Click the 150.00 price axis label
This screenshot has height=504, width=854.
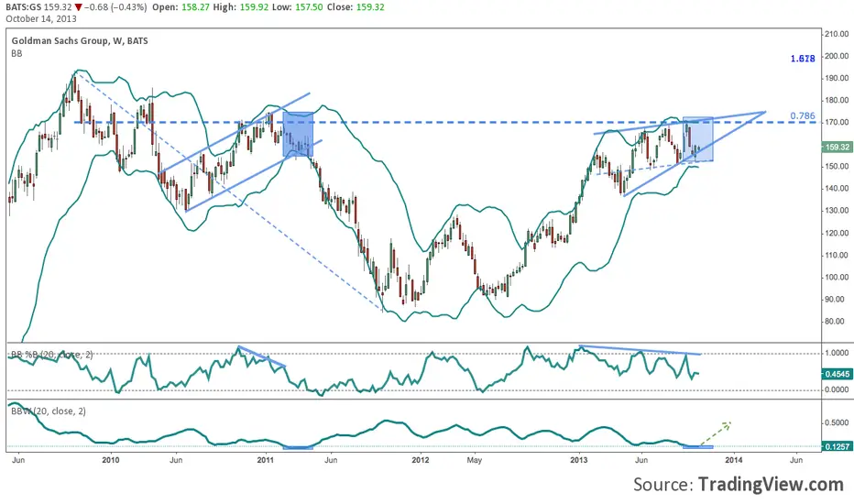(837, 166)
